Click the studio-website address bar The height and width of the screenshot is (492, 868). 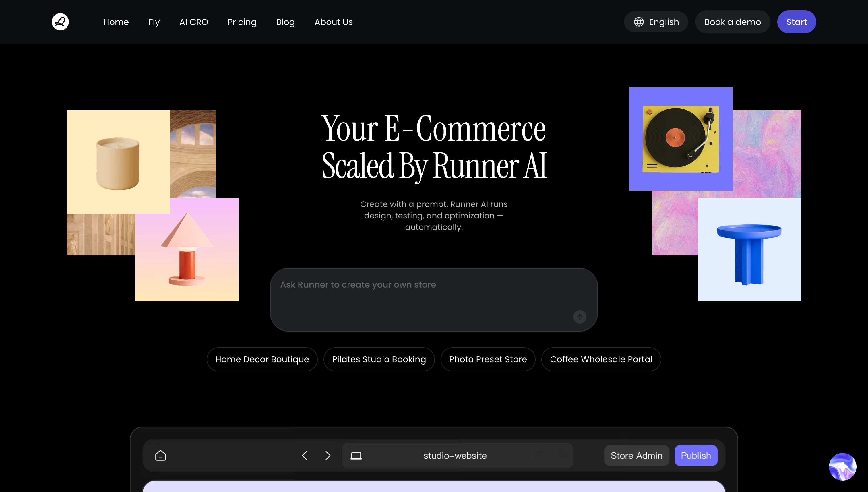(x=458, y=456)
